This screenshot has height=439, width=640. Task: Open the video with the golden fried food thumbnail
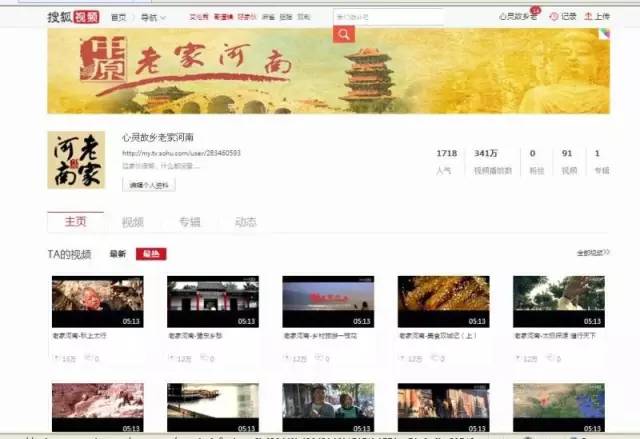tap(444, 302)
